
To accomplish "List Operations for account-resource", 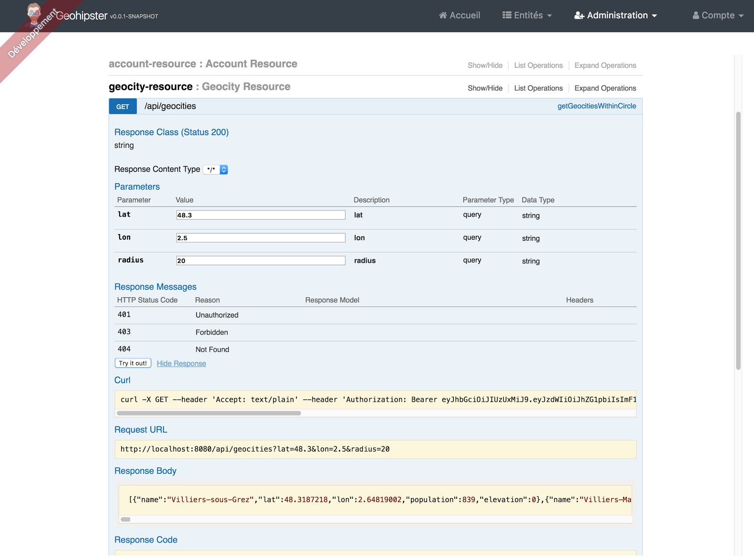I will point(538,65).
